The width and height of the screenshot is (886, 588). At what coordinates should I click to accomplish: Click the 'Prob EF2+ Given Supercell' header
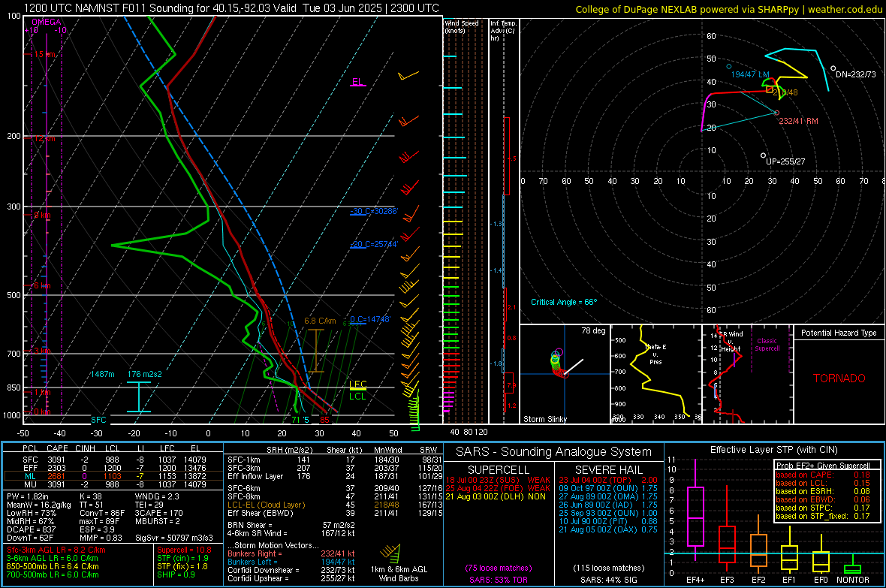point(823,466)
